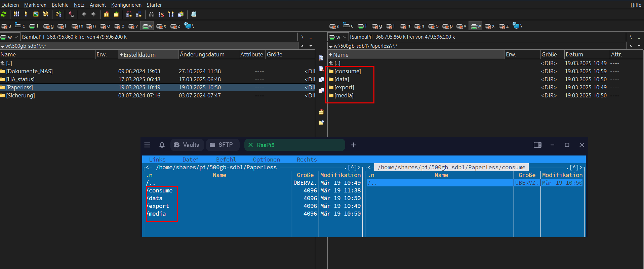Open the notepad icon in toolbar
The width and height of the screenshot is (644, 269).
coord(194,14)
